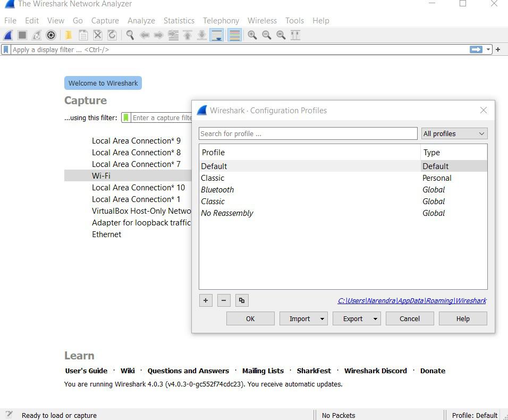Viewport: 508px width, 420px height.
Task: Focus the Search for profile field
Action: click(x=308, y=133)
